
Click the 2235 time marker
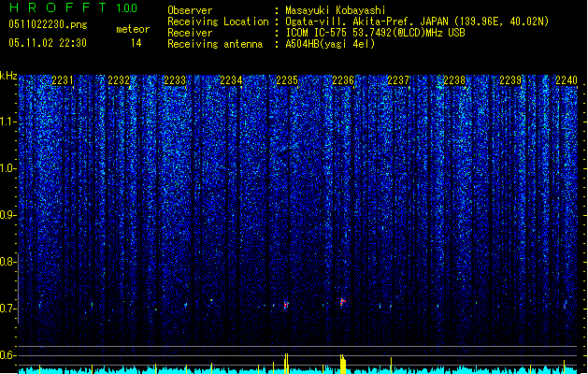tap(287, 80)
